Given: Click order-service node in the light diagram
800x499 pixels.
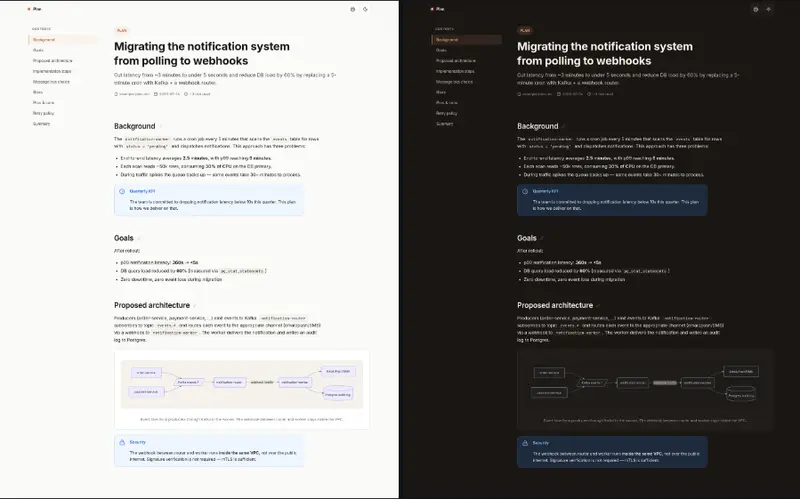Looking at the screenshot, I should [x=146, y=373].
